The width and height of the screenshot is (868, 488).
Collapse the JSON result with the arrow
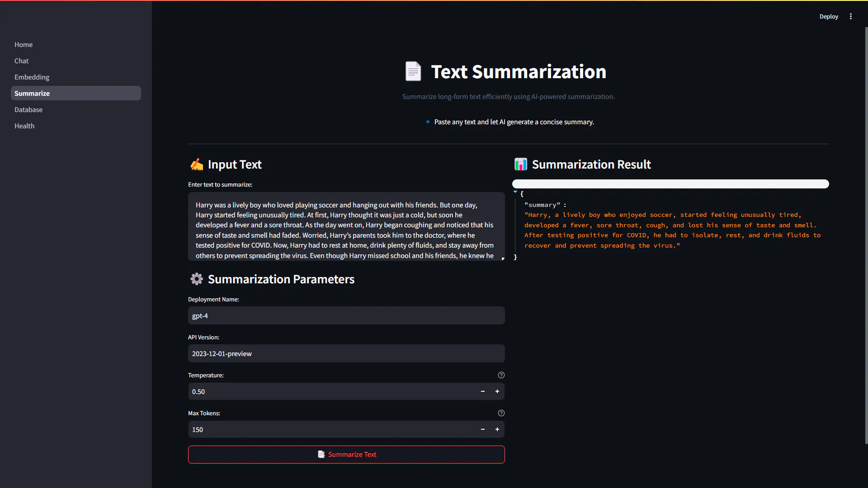click(515, 192)
